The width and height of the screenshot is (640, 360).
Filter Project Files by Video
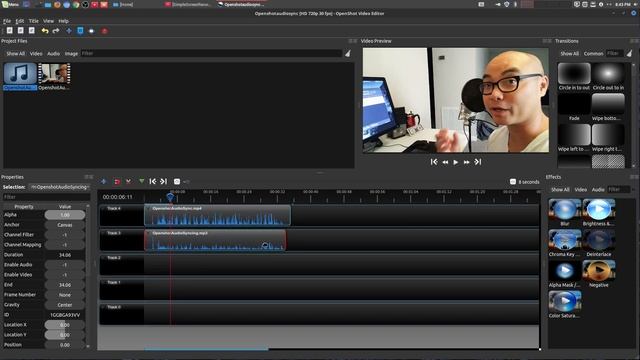36,53
